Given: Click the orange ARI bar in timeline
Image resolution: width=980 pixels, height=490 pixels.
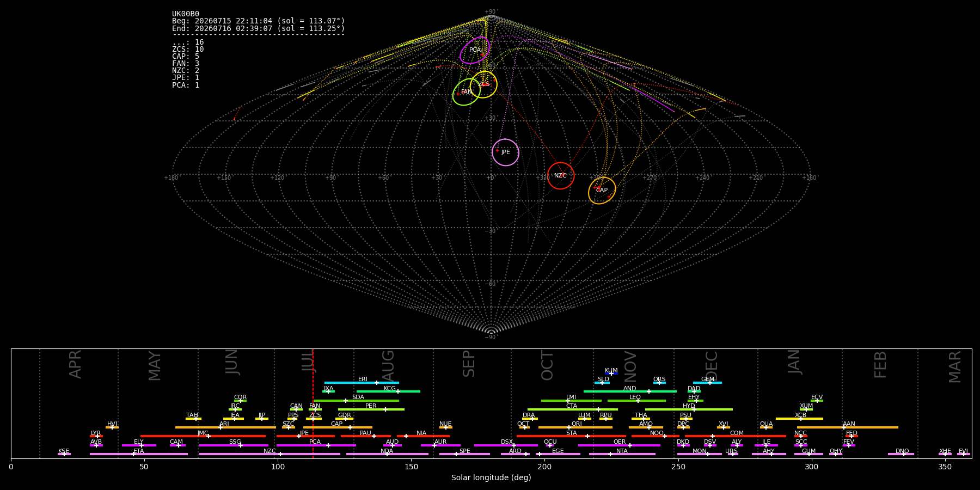Looking at the screenshot, I should click(225, 427).
